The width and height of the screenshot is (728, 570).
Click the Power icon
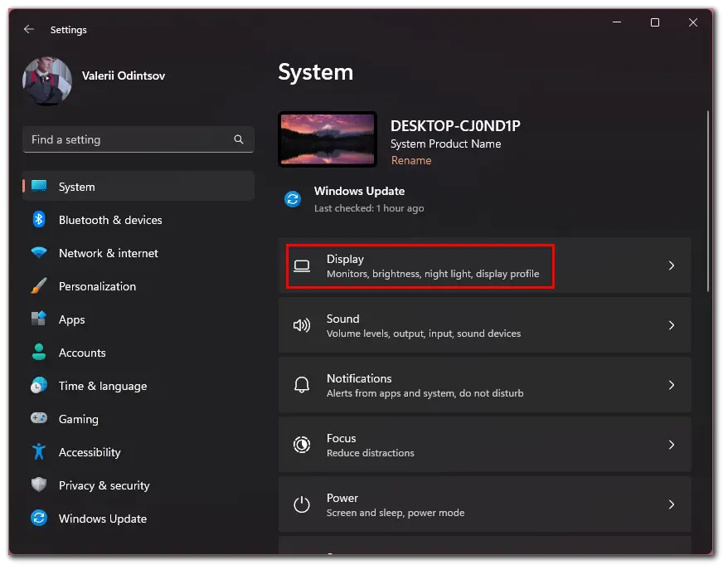[302, 504]
